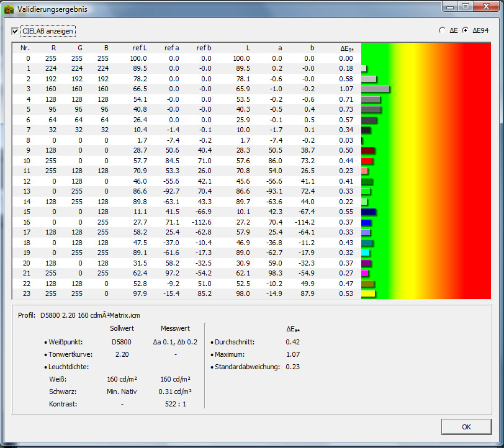This screenshot has height=448, width=504.
Task: Toggle the CIELAB anzeigen checkbox
Action: click(x=16, y=30)
